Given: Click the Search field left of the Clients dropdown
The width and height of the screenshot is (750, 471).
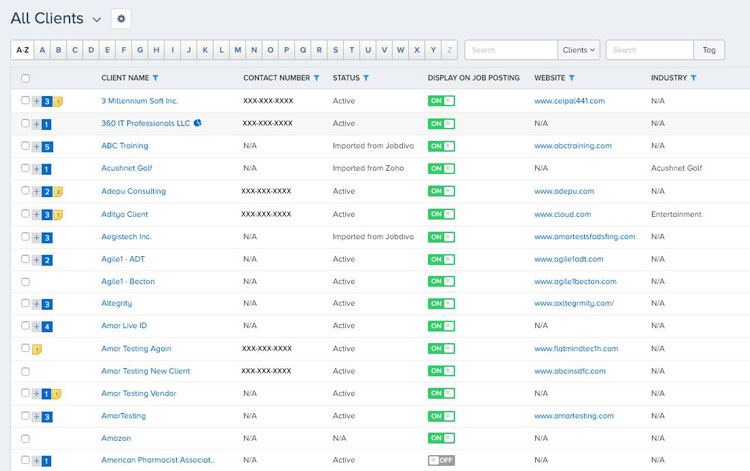Looking at the screenshot, I should (511, 50).
